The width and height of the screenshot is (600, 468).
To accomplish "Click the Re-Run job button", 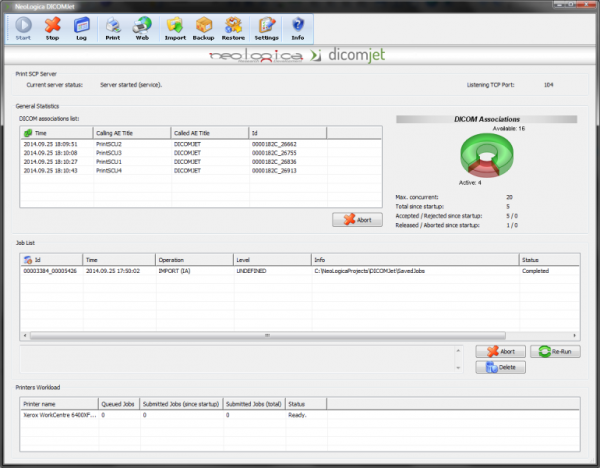I will [x=555, y=352].
